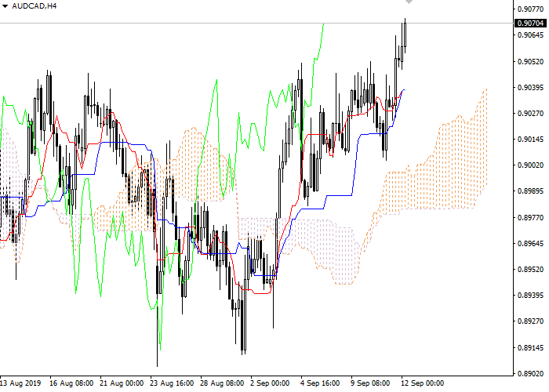The height and width of the screenshot is (392, 549).
Task: Click the 16 Aug 08:00 time label
Action: [x=71, y=383]
